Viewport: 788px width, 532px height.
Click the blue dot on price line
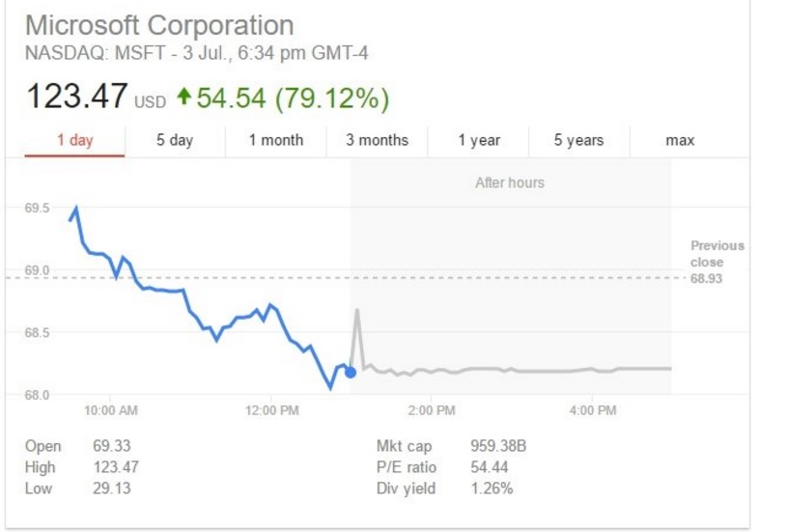350,372
